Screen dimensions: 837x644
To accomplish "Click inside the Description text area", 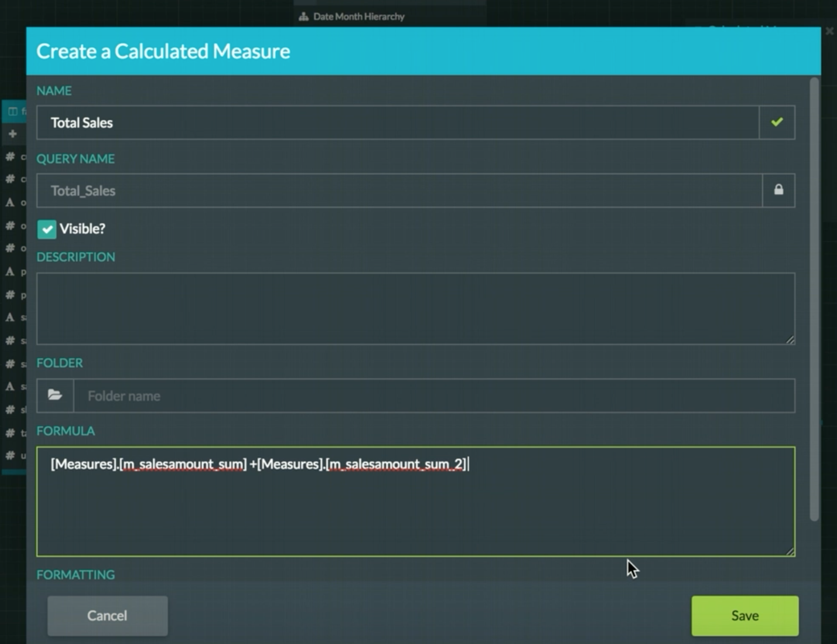I will [x=415, y=309].
